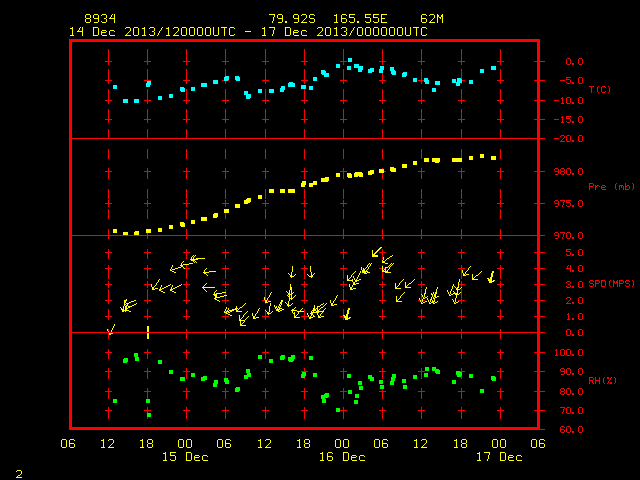Select the T(C) temperature axis label
This screenshot has height=480, width=640.
[x=600, y=89]
